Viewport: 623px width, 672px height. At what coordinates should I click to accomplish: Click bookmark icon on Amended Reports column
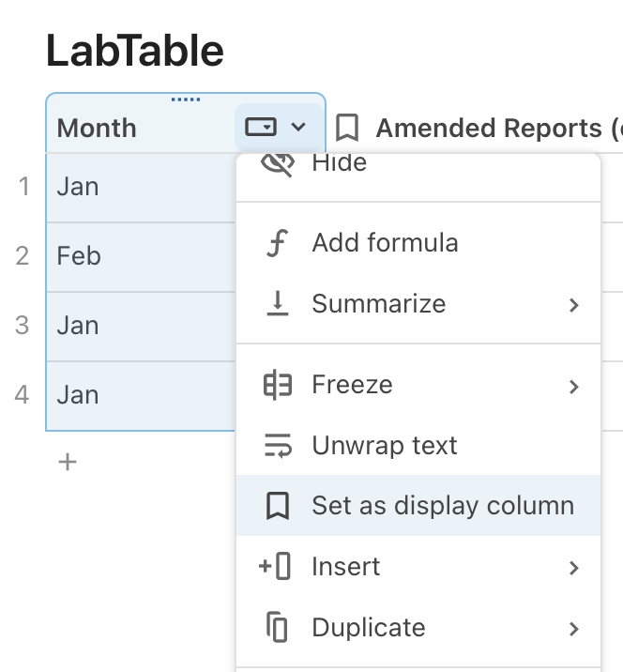click(x=348, y=128)
